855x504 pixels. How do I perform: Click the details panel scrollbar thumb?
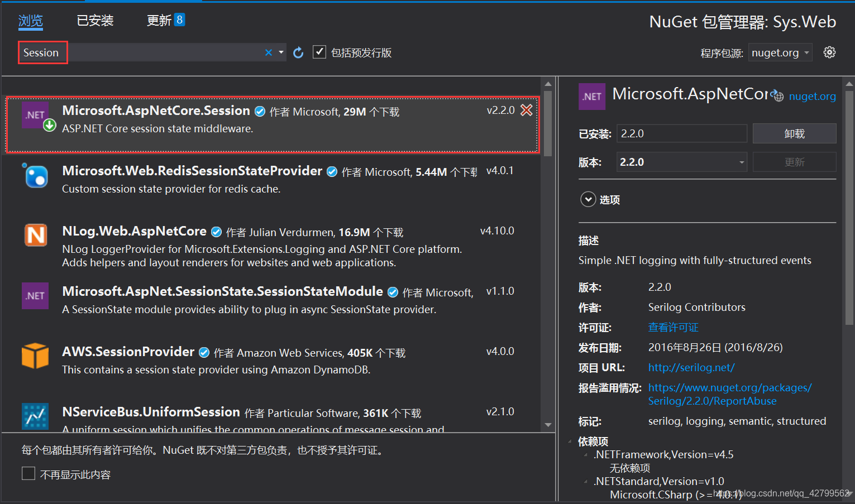[849, 208]
